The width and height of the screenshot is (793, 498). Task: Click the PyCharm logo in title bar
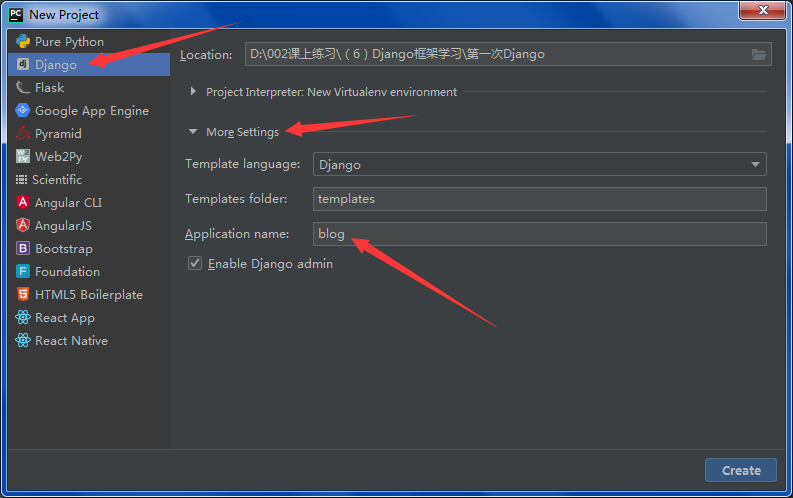click(16, 15)
